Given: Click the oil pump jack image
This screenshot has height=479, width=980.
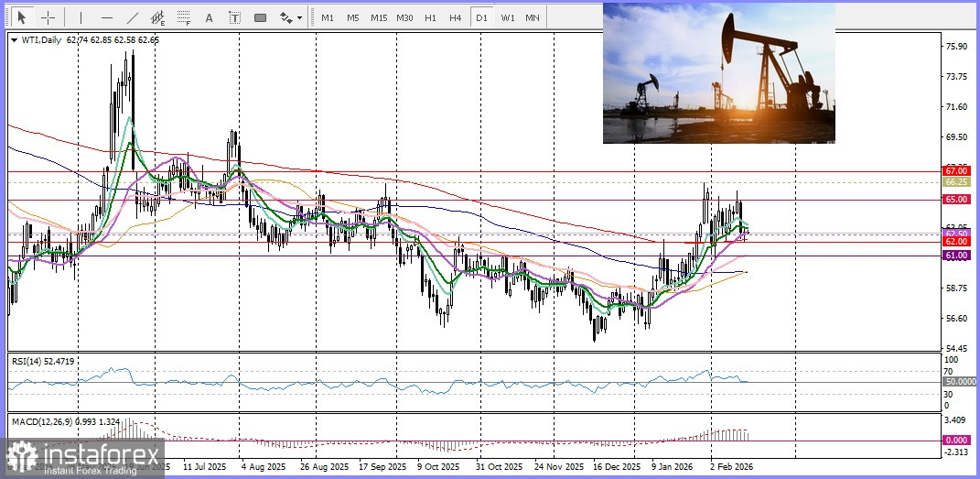Looking at the screenshot, I should point(718,73).
